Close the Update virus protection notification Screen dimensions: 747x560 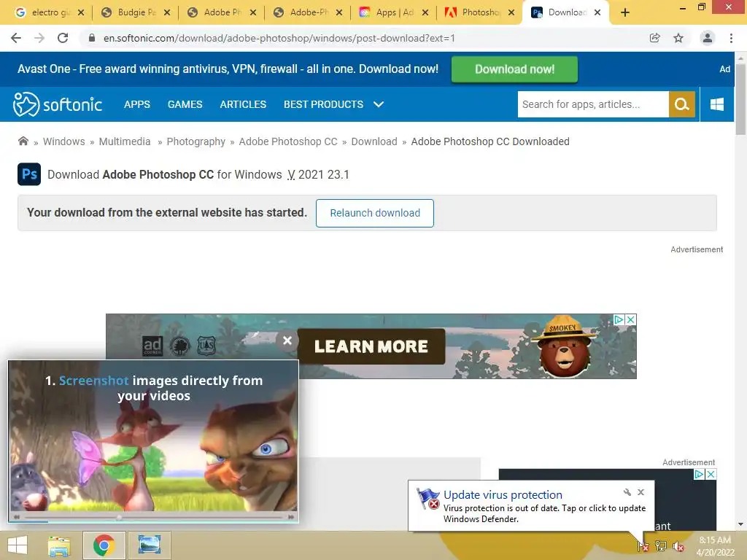point(640,492)
